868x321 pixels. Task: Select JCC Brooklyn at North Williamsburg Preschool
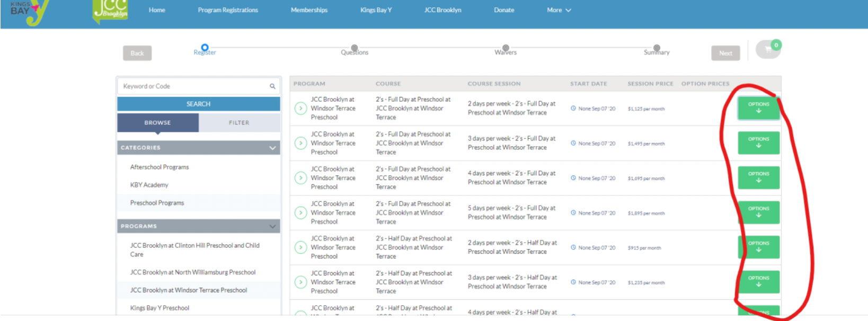pyautogui.click(x=193, y=272)
